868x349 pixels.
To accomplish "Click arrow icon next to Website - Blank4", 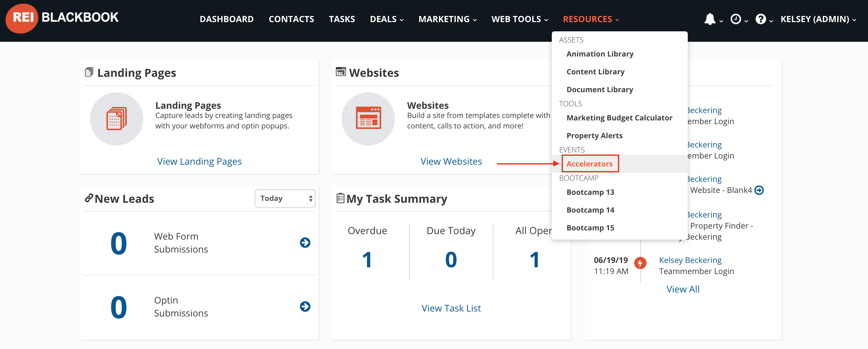I will point(759,190).
